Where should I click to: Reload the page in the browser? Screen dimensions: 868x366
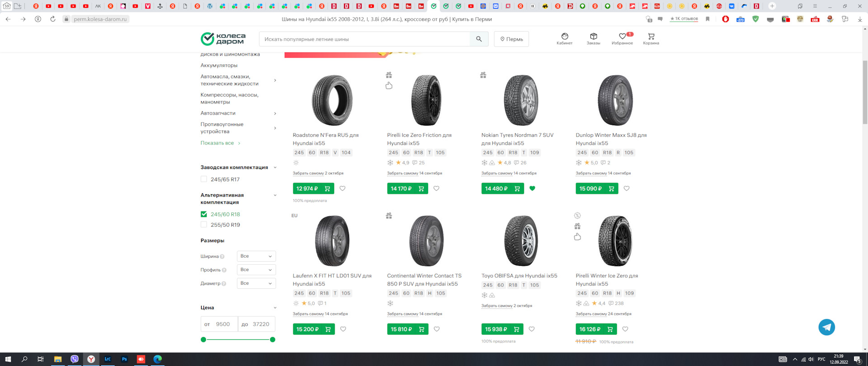click(53, 19)
